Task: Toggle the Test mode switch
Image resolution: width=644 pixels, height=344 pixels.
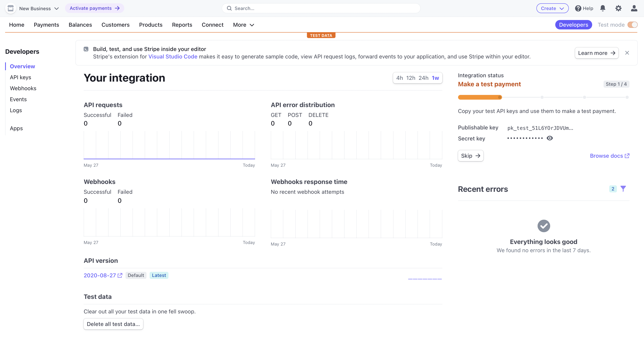Action: coord(632,25)
